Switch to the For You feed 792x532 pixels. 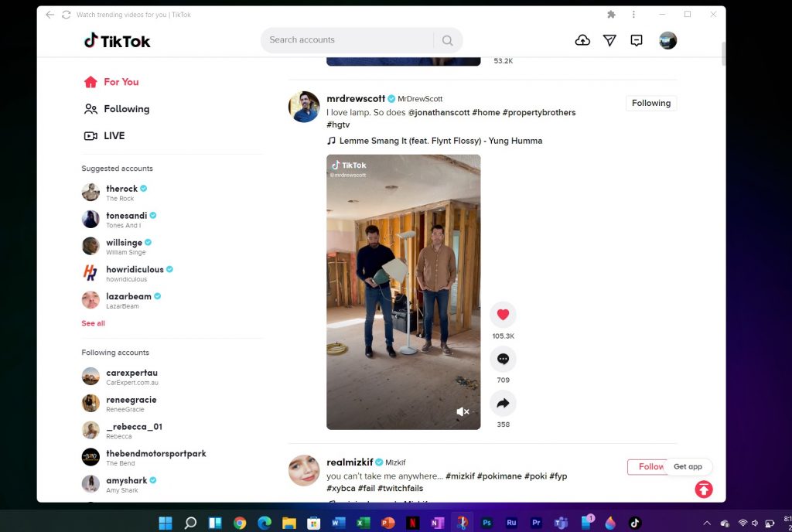(x=111, y=82)
